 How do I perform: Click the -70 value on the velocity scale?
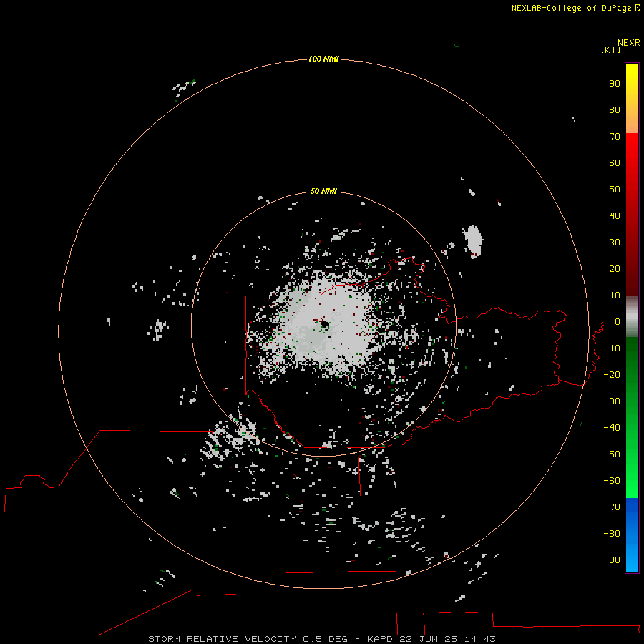612,507
